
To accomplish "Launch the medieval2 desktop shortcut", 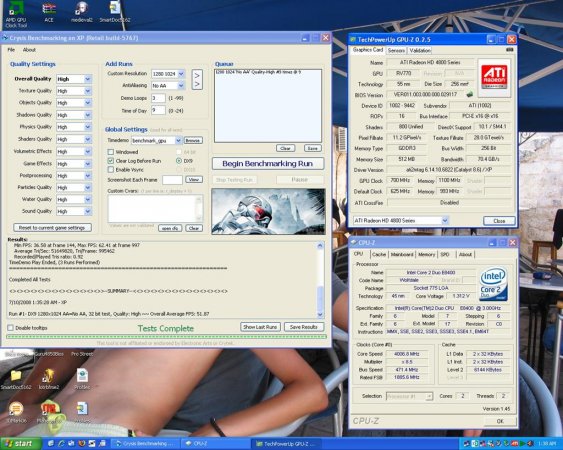I will pyautogui.click(x=82, y=12).
